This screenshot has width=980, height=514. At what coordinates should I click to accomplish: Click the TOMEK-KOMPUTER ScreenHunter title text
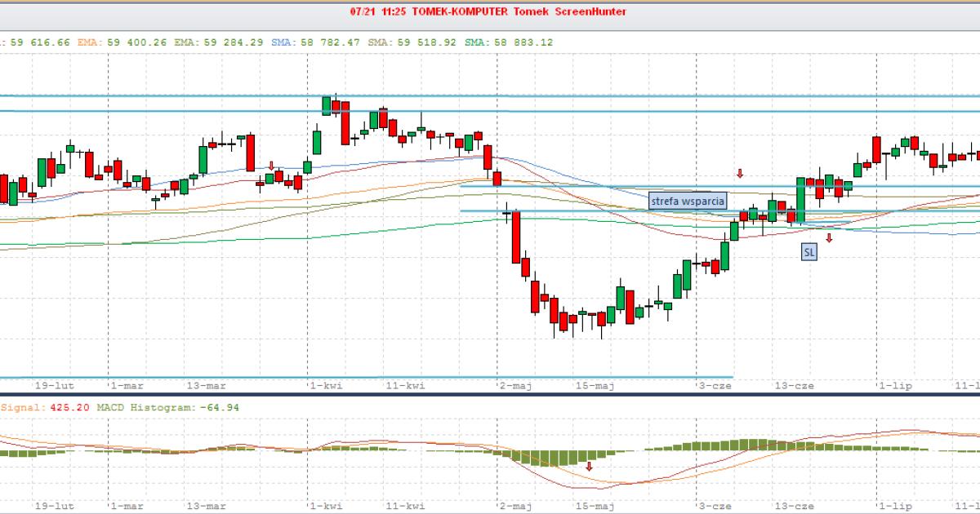[x=490, y=11]
